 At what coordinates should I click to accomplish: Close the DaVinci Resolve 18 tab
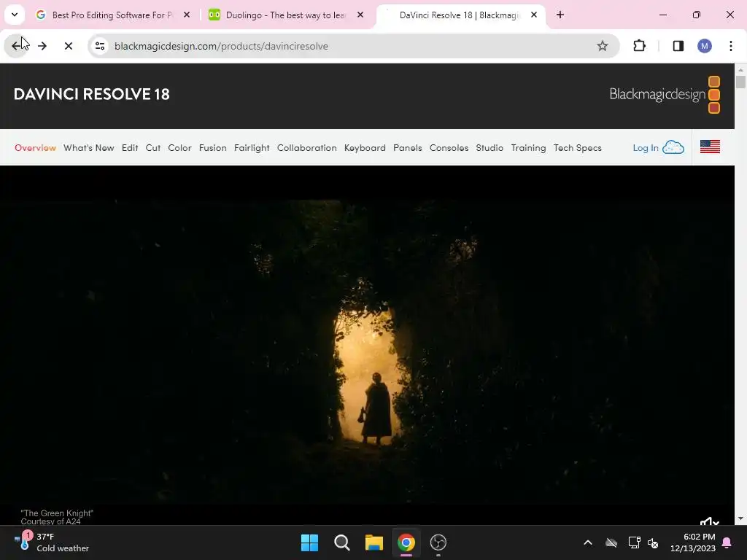[534, 15]
